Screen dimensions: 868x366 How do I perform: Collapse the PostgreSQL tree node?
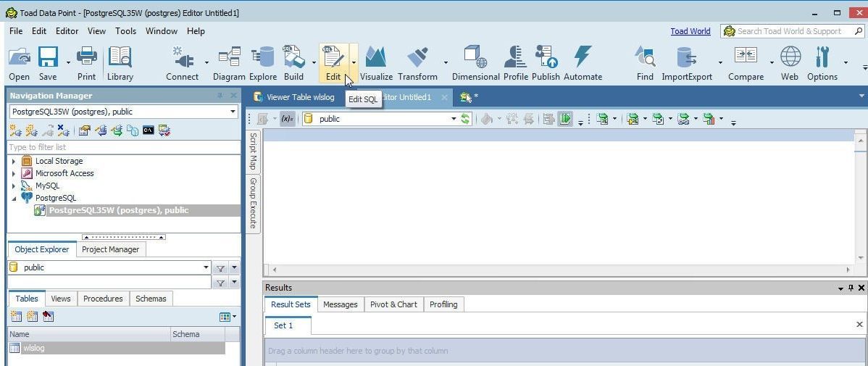(13, 199)
